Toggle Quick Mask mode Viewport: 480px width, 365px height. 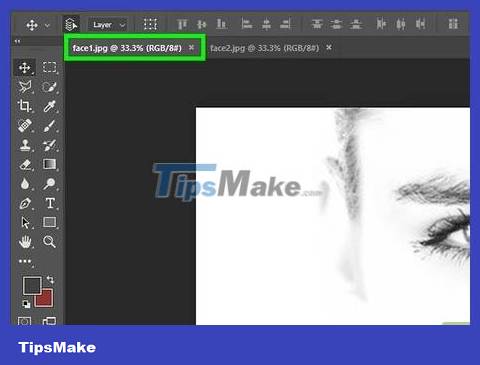(24, 321)
